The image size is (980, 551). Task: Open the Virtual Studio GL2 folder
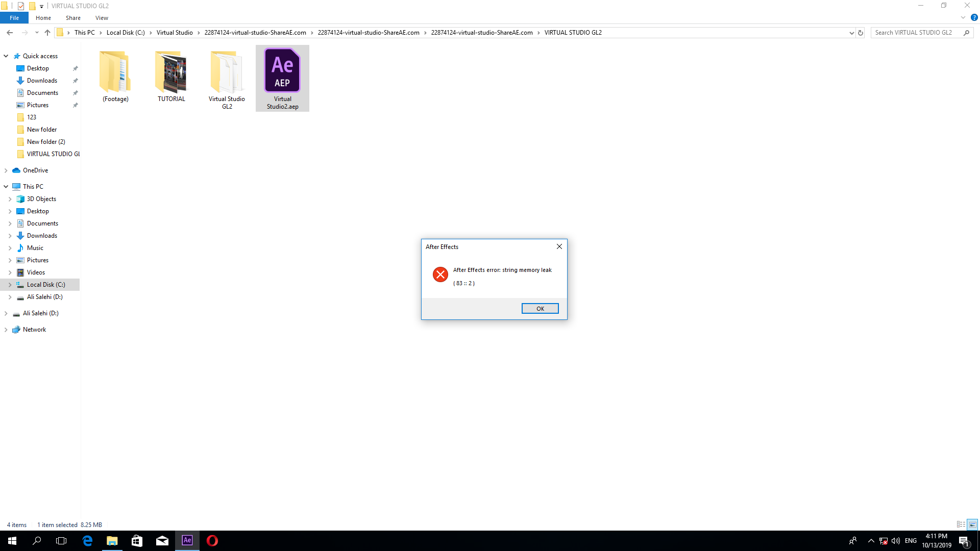[x=227, y=72]
